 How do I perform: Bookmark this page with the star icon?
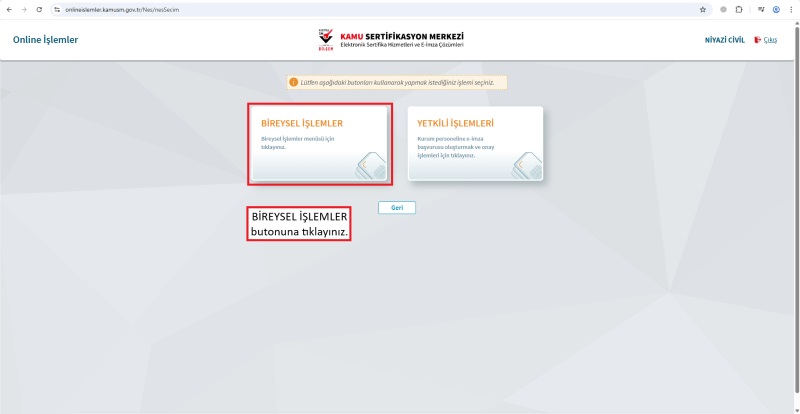pyautogui.click(x=703, y=9)
